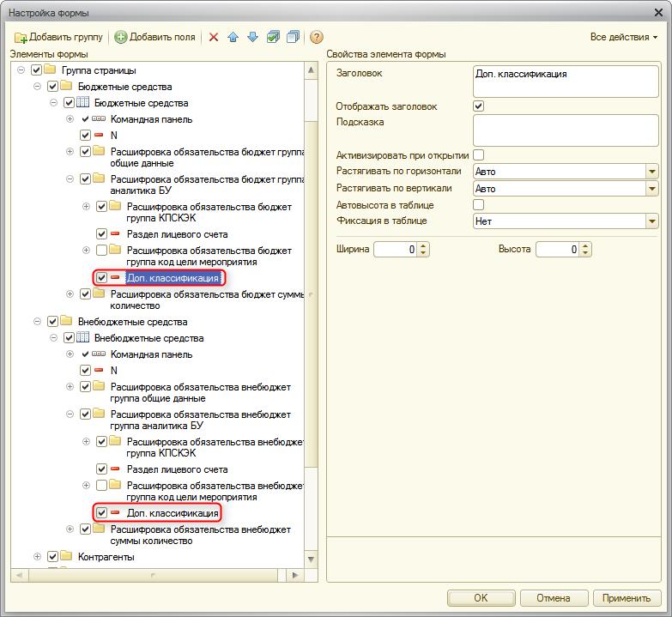Click folder icon of Внебюджетные средства group
Viewport: 672px width, 617px height.
66,321
